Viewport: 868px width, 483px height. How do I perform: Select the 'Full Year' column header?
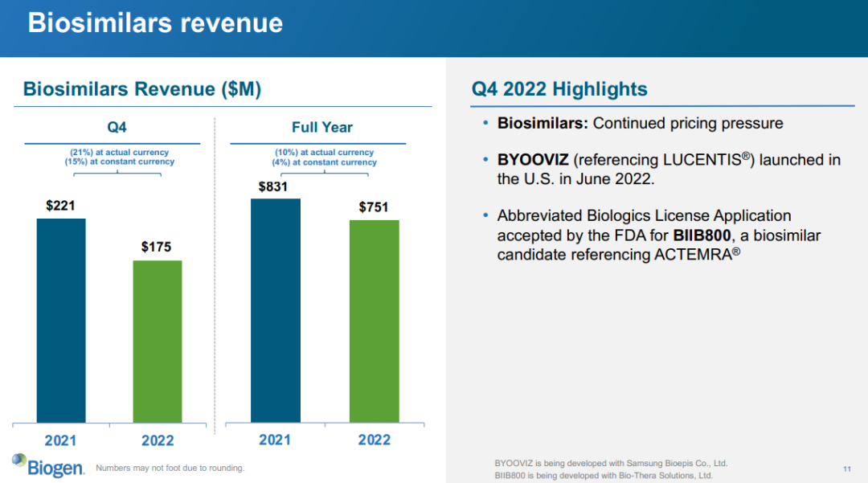321,127
